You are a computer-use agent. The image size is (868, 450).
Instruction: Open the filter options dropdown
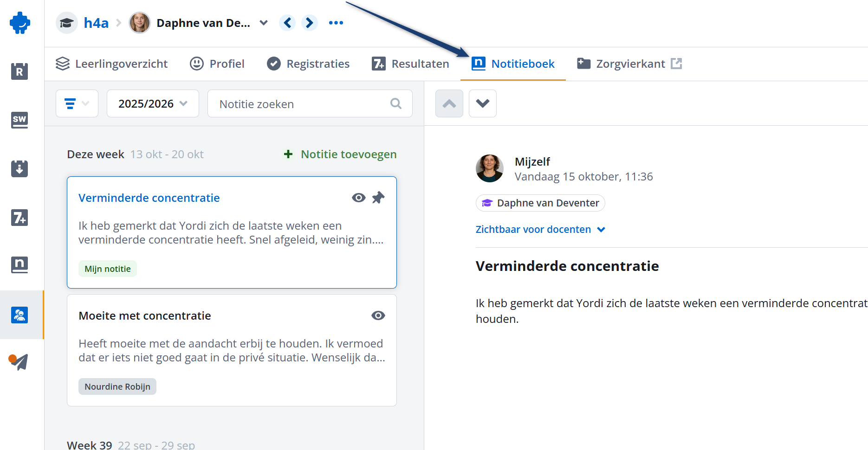pyautogui.click(x=77, y=103)
